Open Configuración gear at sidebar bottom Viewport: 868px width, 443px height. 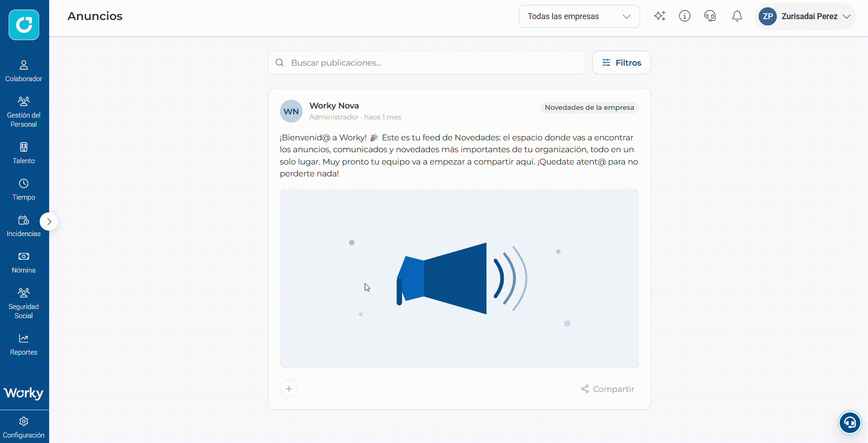(24, 428)
